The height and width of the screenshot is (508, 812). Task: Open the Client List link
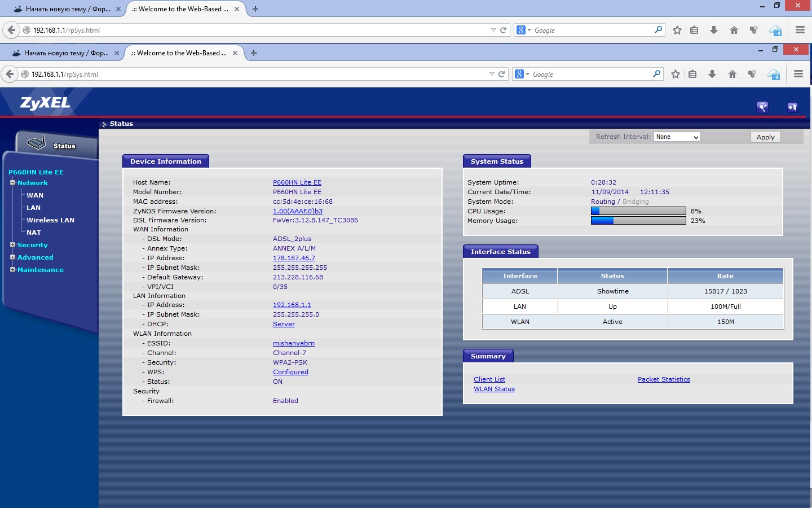[x=489, y=379]
